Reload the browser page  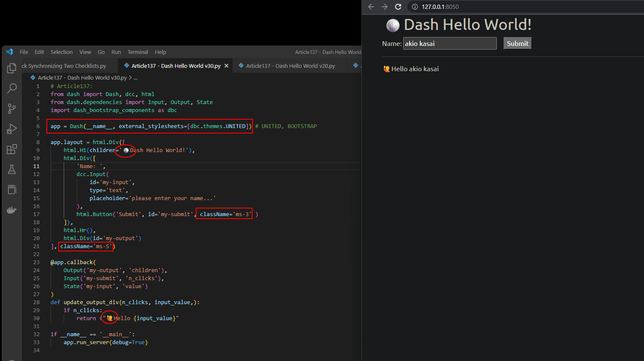[x=398, y=7]
